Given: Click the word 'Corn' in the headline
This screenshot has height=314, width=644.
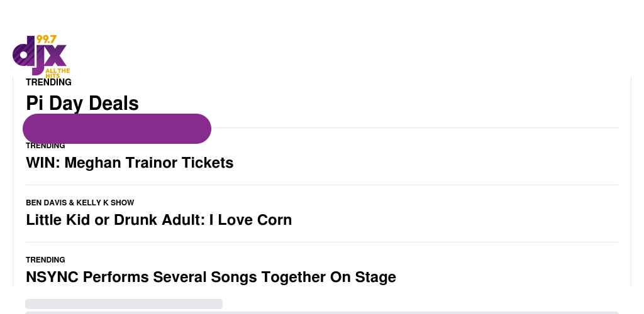Looking at the screenshot, I should [274, 220].
